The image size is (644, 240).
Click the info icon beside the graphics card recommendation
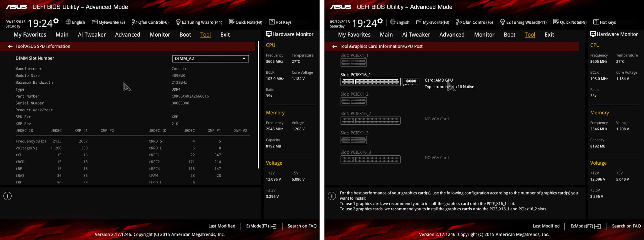(332, 196)
